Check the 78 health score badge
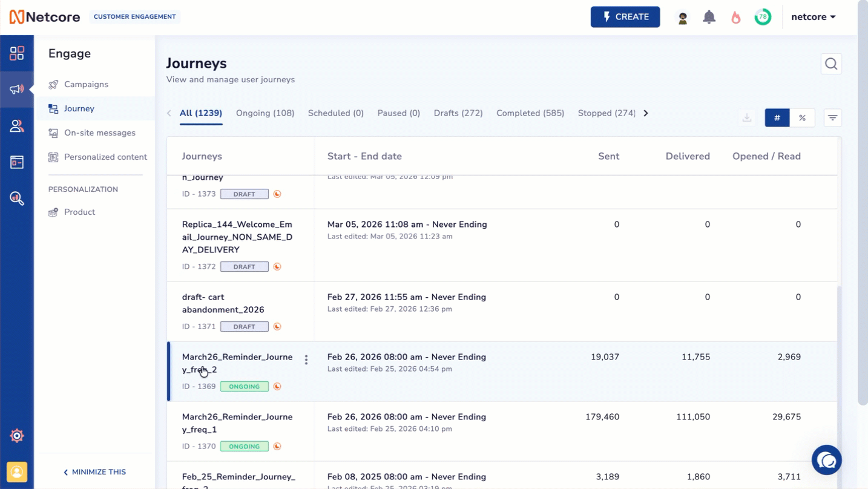The image size is (868, 489). pos(763,16)
